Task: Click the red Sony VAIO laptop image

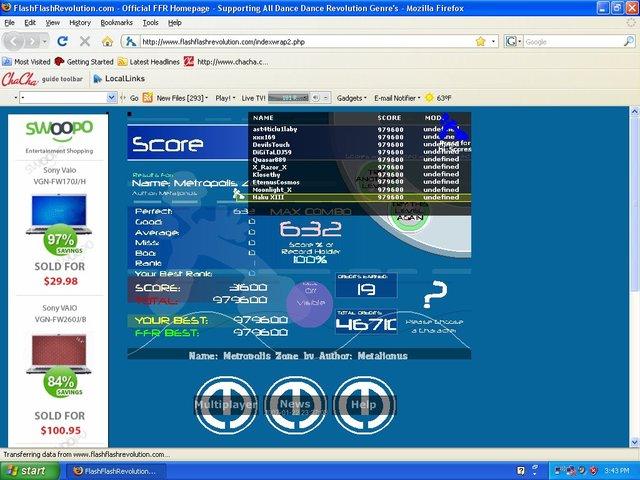Action: 59,354
